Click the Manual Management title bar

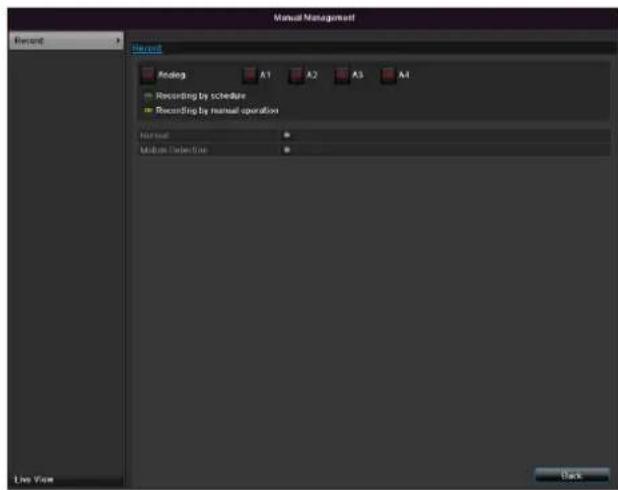(309, 16)
